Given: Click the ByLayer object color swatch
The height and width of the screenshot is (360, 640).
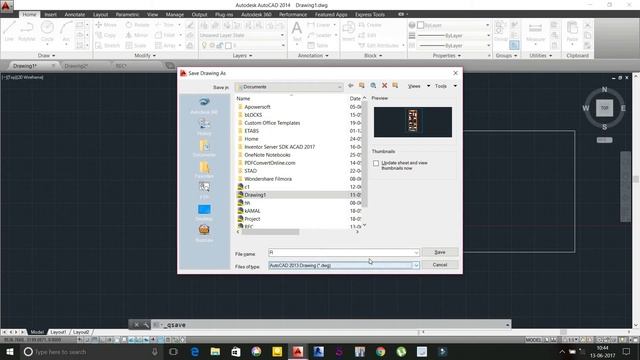Looking at the screenshot, I should click(420, 25).
